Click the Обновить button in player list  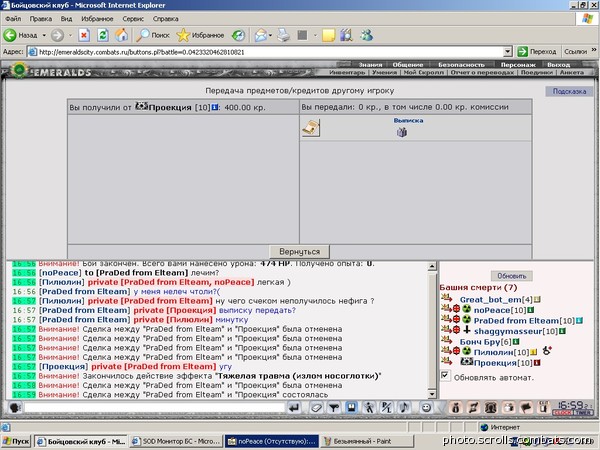512,276
